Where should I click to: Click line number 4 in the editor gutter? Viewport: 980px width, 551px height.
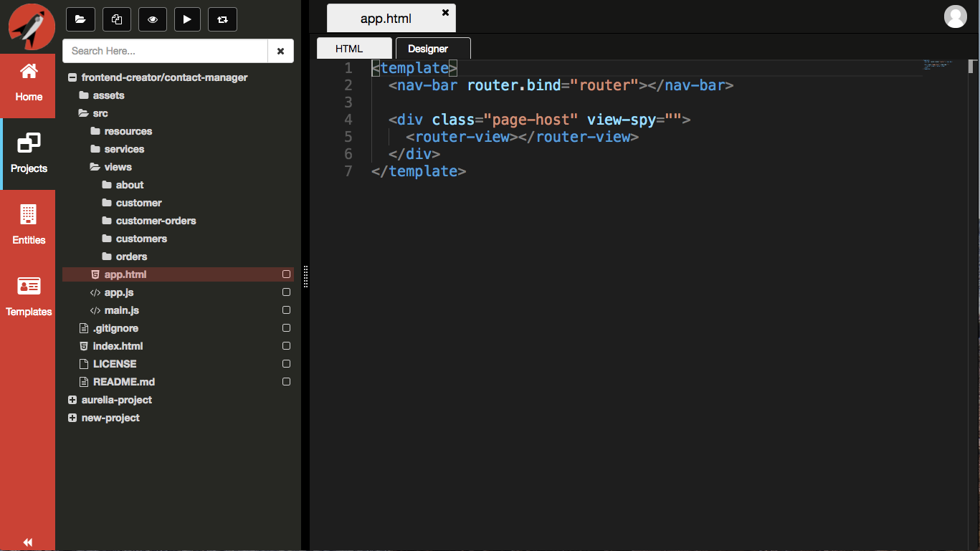click(348, 120)
